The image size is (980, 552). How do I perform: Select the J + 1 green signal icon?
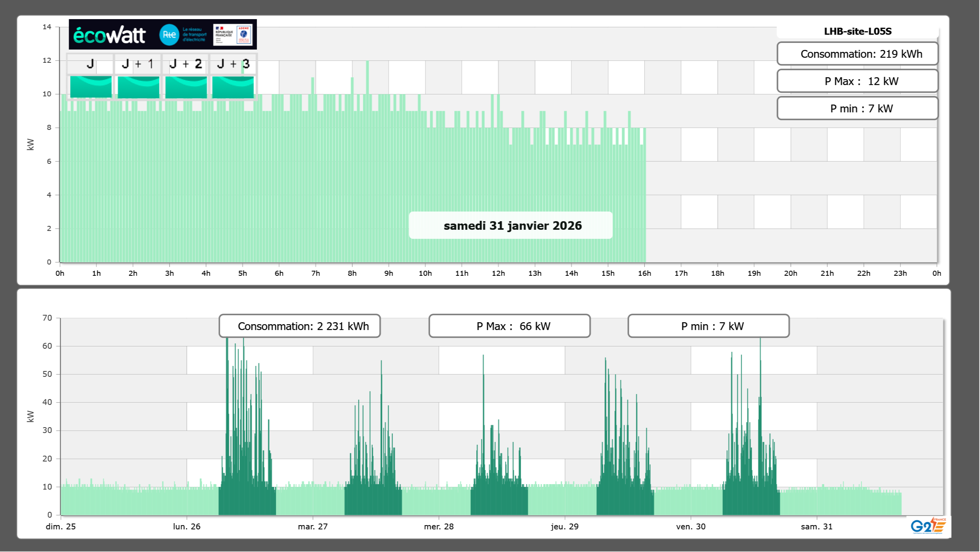click(x=139, y=87)
